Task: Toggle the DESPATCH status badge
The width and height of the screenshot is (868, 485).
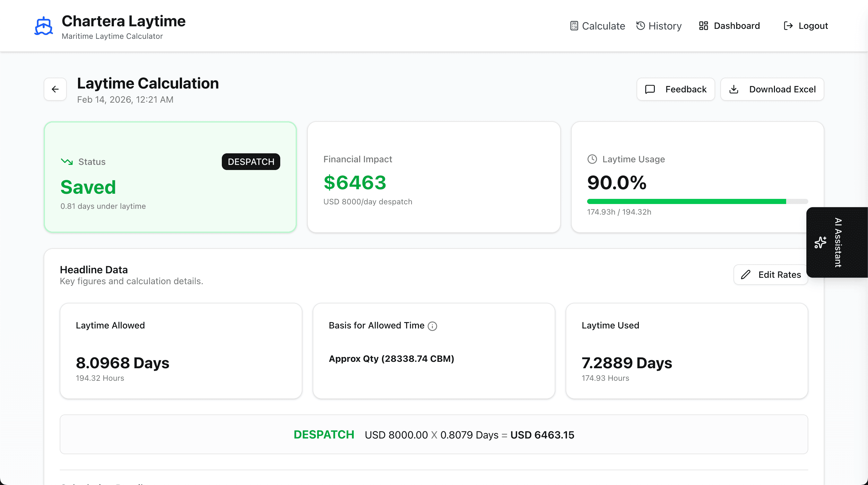Action: point(251,162)
